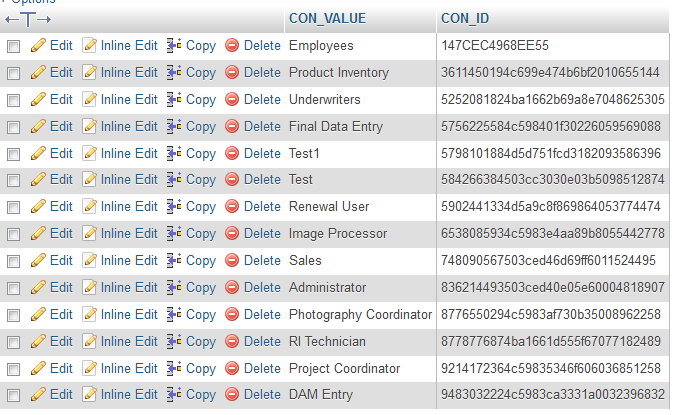Click the pencil Edit icon for Employees row
Image resolution: width=675 pixels, height=415 pixels.
coord(39,46)
